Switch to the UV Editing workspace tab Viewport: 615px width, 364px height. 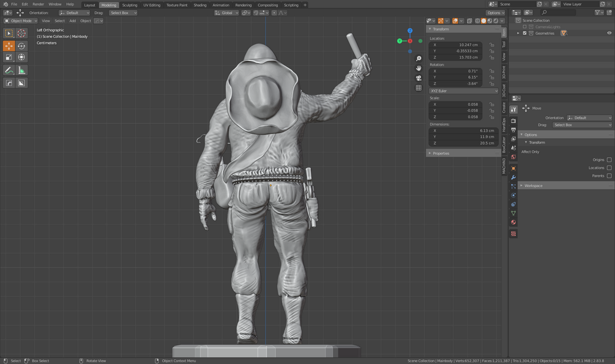[x=152, y=5]
